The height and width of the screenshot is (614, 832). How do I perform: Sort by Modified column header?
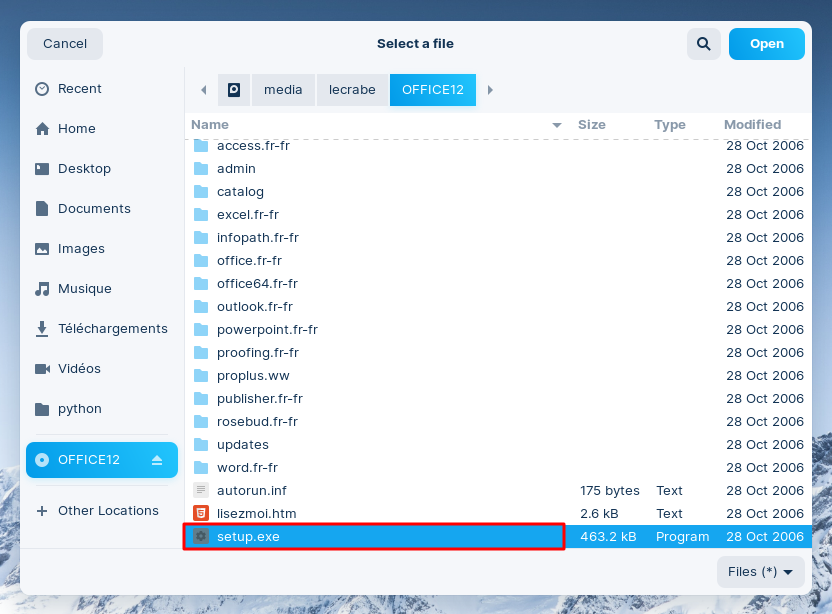[752, 125]
